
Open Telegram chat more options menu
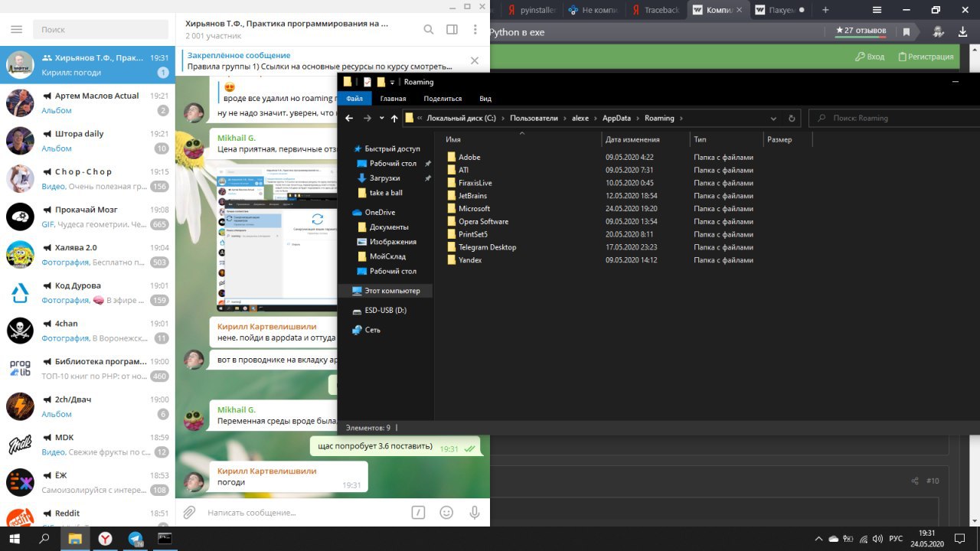tap(475, 29)
